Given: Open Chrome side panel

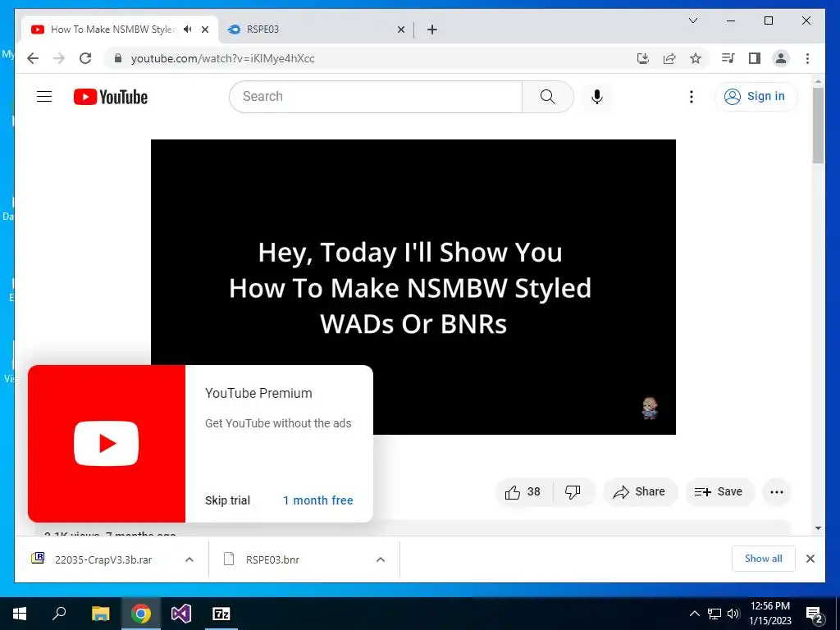Looking at the screenshot, I should pyautogui.click(x=755, y=58).
